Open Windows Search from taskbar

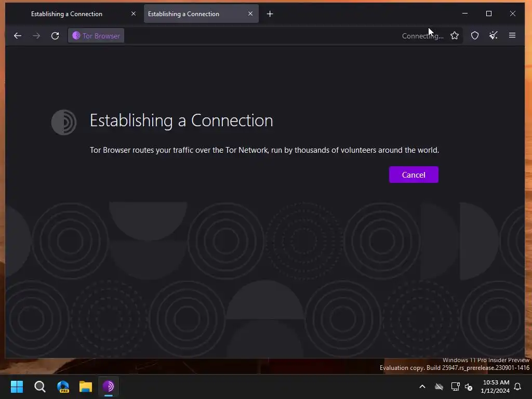(x=39, y=387)
